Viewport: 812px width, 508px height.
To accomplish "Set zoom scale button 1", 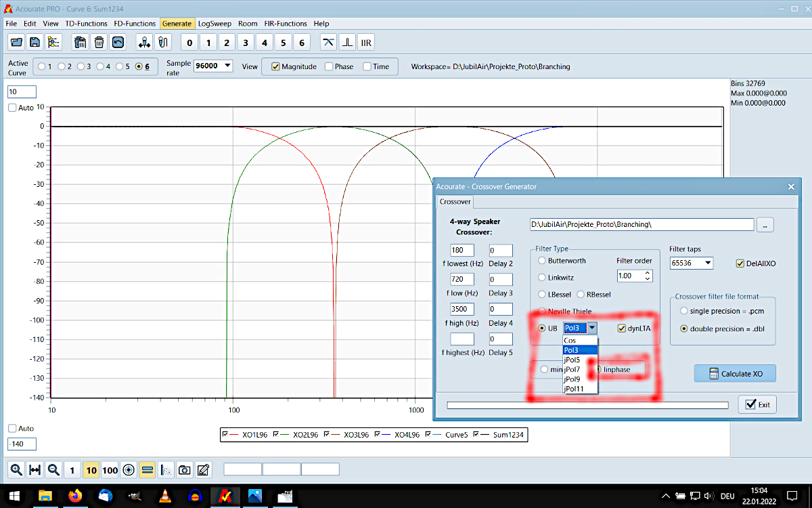I will (73, 469).
